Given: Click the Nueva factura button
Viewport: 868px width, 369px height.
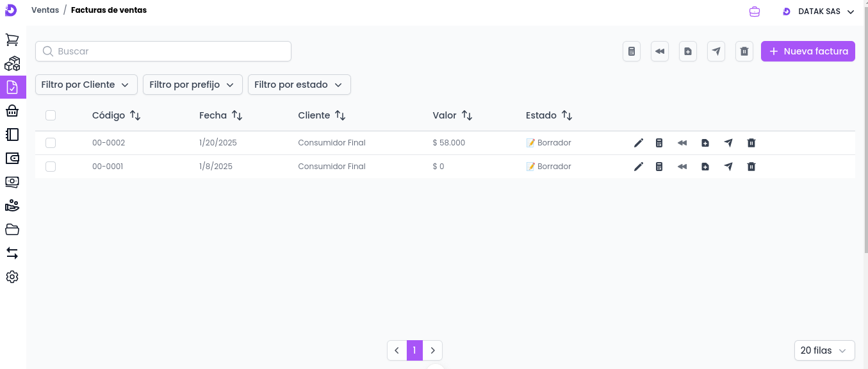Looking at the screenshot, I should (808, 51).
